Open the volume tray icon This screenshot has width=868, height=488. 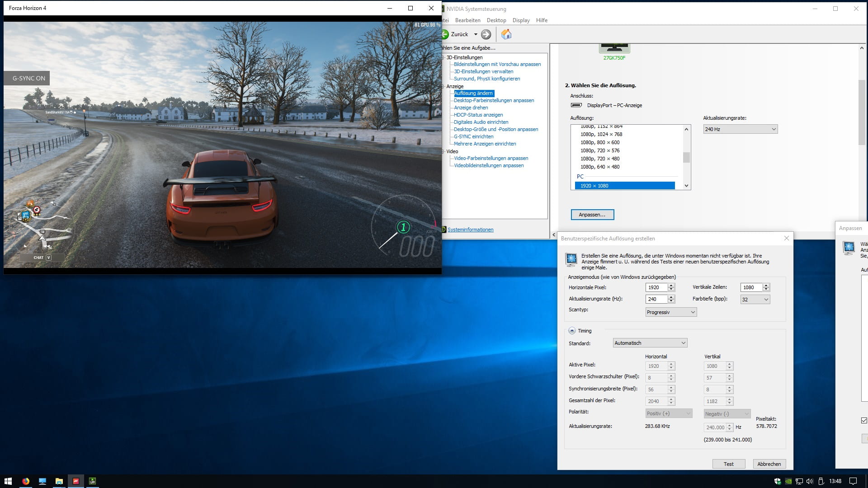click(810, 481)
